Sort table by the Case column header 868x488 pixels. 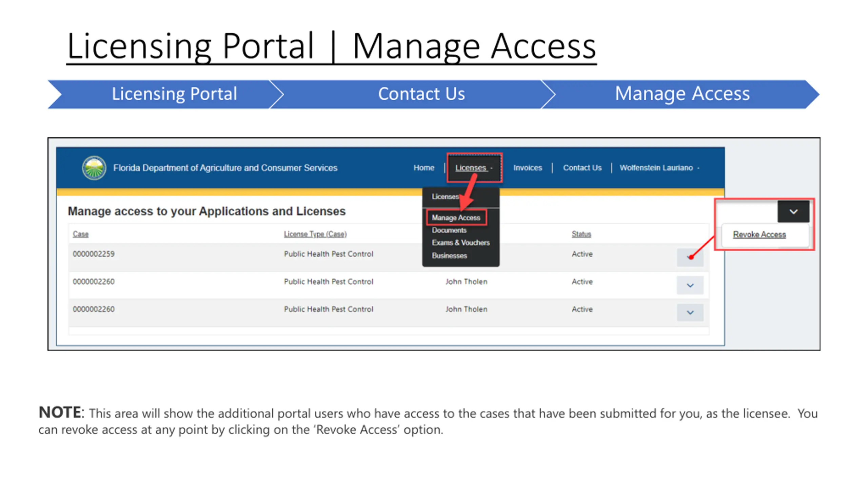coord(81,234)
